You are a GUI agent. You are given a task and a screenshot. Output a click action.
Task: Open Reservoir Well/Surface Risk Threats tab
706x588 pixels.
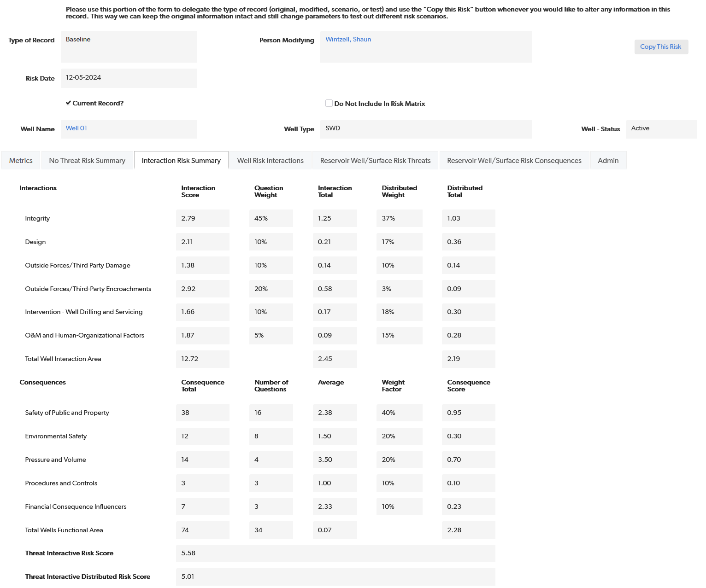375,161
